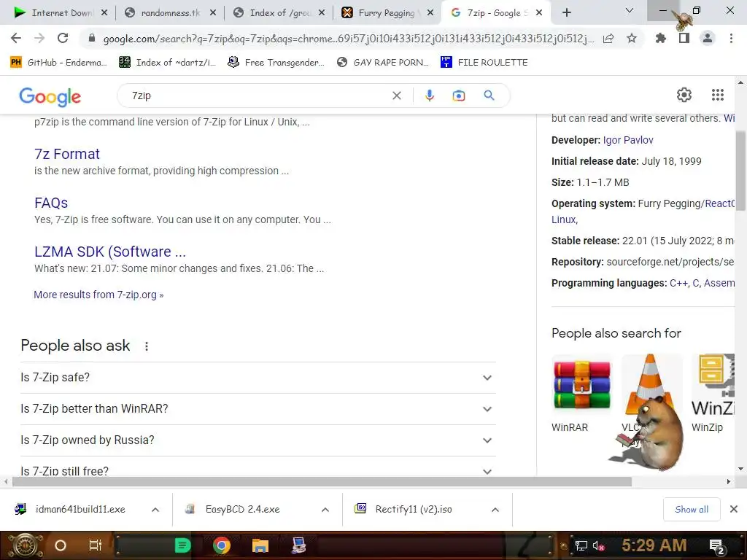
Task: Click the scrollbar right arrow
Action: [729, 482]
